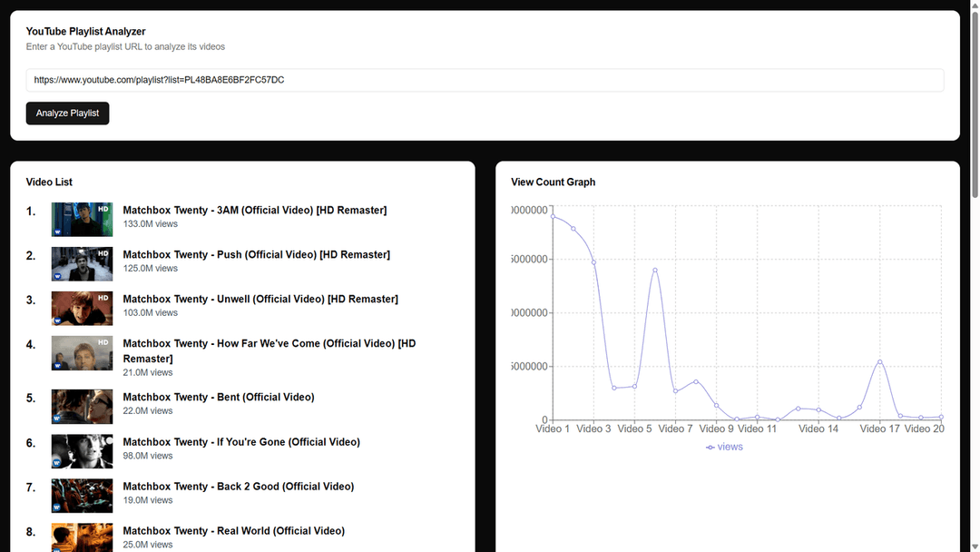This screenshot has height=552, width=980.
Task: Toggle the views legend in the graph
Action: [724, 447]
